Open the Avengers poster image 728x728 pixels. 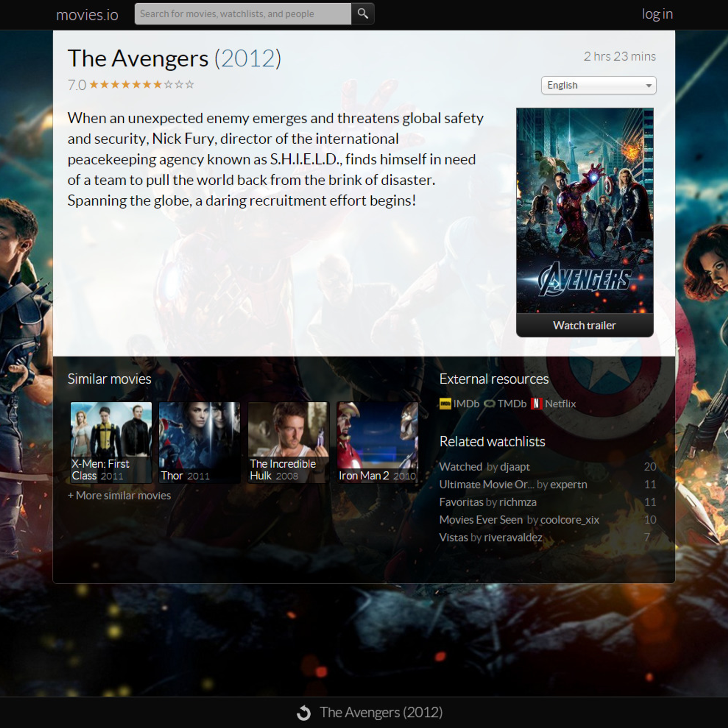click(x=585, y=210)
